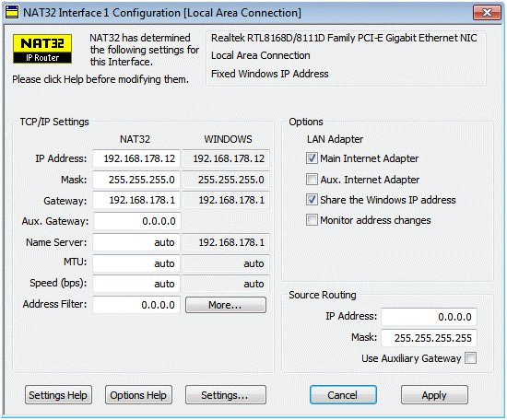
Task: Cancel the interface configuration
Action: [x=343, y=395]
